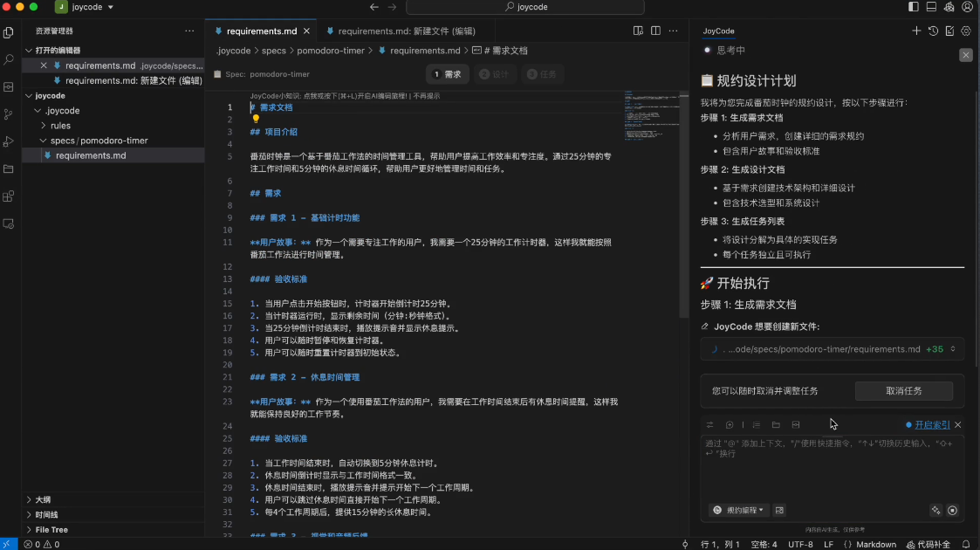Open the 规约编程 mode dropdown
Viewport: 980px width, 550px height.
739,510
